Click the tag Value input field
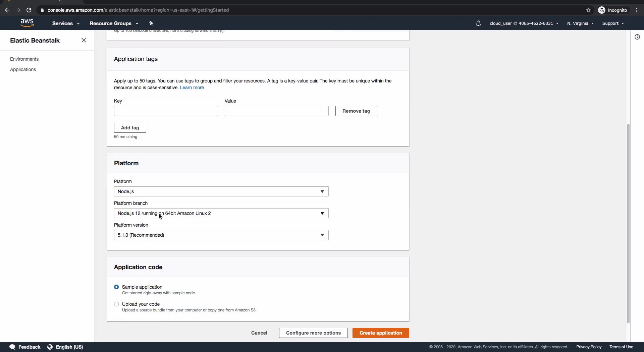Screen dimensions: 644x352 pos(277,111)
